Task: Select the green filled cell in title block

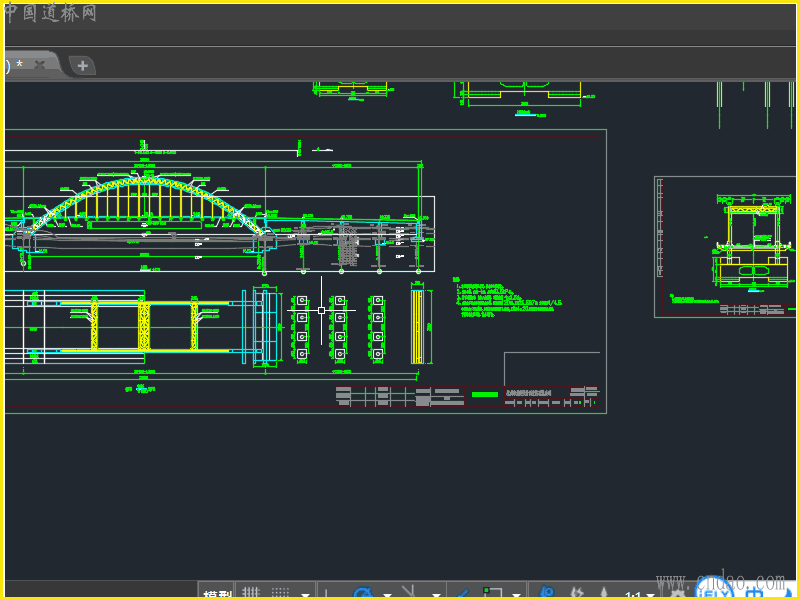Action: [x=485, y=394]
